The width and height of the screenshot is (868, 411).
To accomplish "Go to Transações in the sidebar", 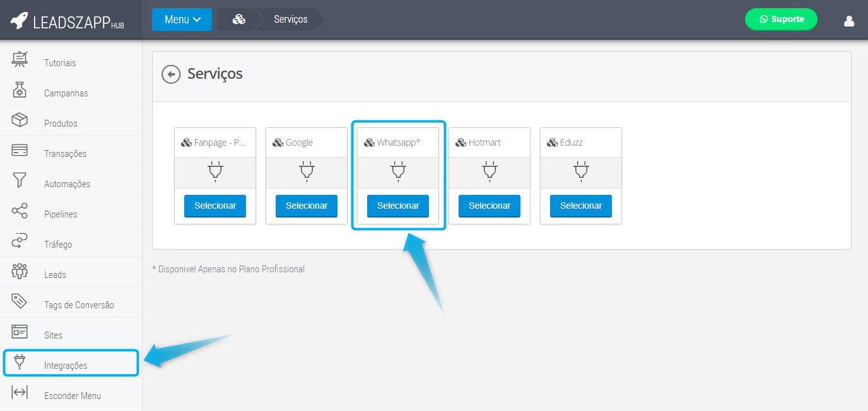I will (65, 154).
